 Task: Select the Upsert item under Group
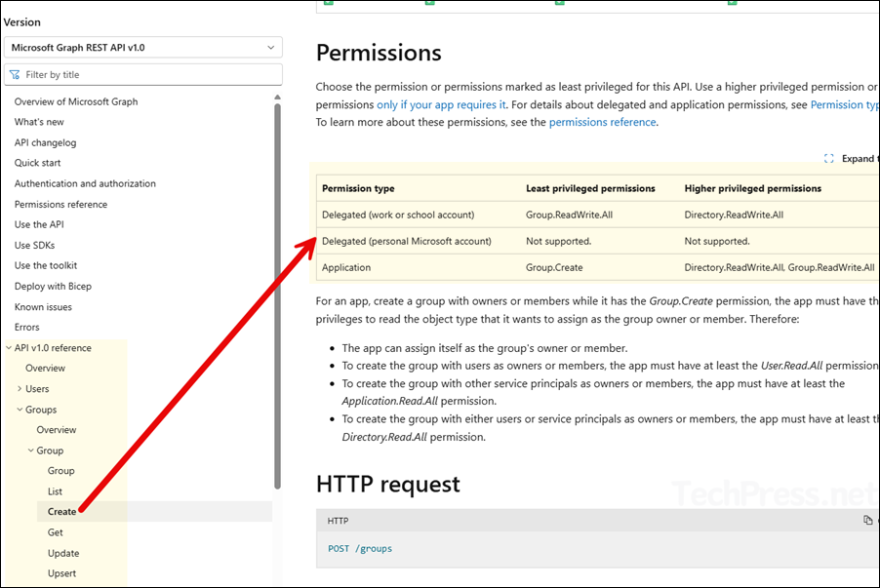coord(61,573)
